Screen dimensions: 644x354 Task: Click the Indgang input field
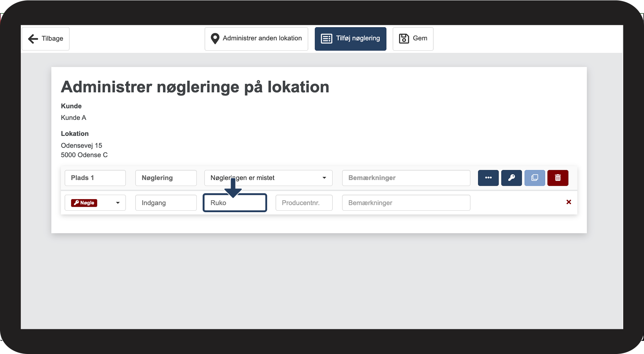(x=166, y=203)
